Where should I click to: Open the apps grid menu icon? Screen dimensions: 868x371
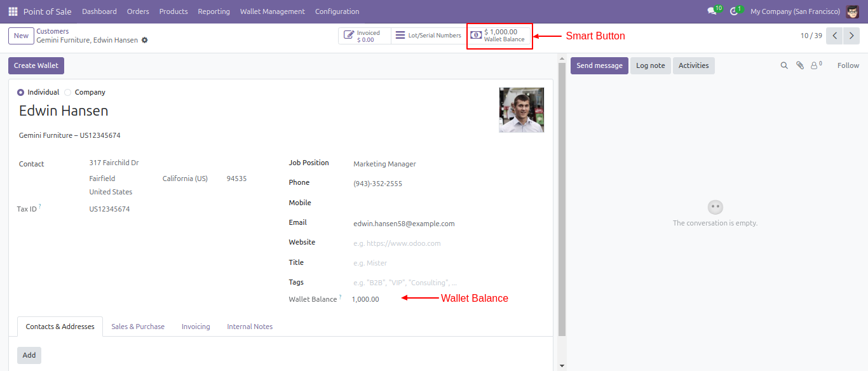13,11
